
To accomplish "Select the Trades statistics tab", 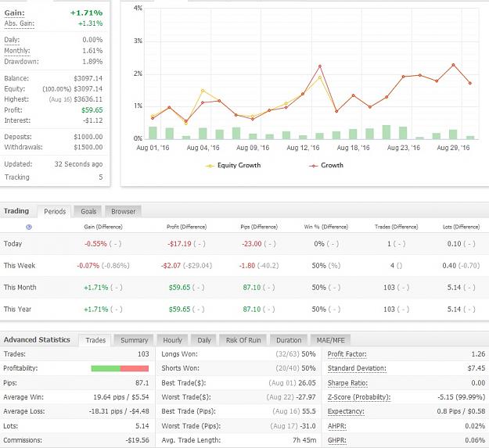I will (x=95, y=340).
